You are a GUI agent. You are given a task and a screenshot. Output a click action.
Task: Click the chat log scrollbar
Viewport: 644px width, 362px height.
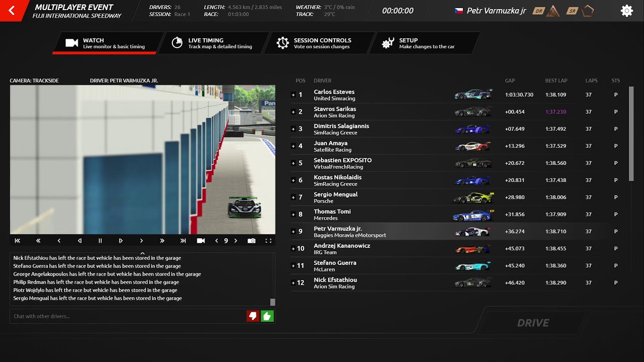click(273, 302)
